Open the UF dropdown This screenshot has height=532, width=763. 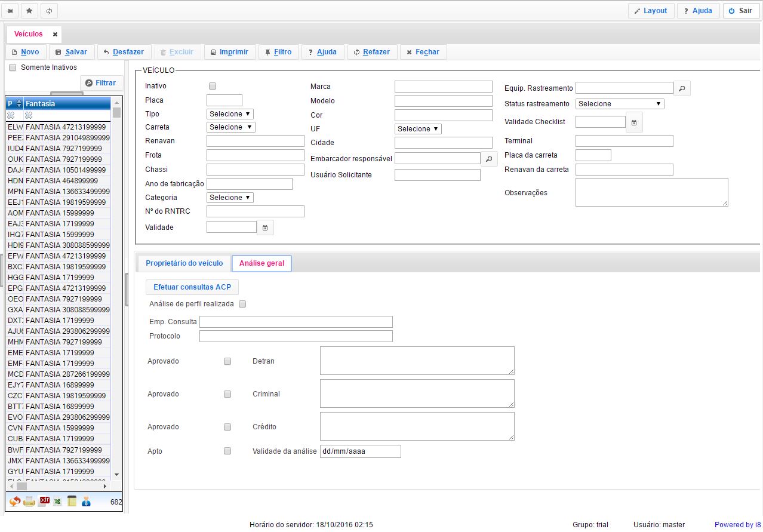[x=418, y=128]
